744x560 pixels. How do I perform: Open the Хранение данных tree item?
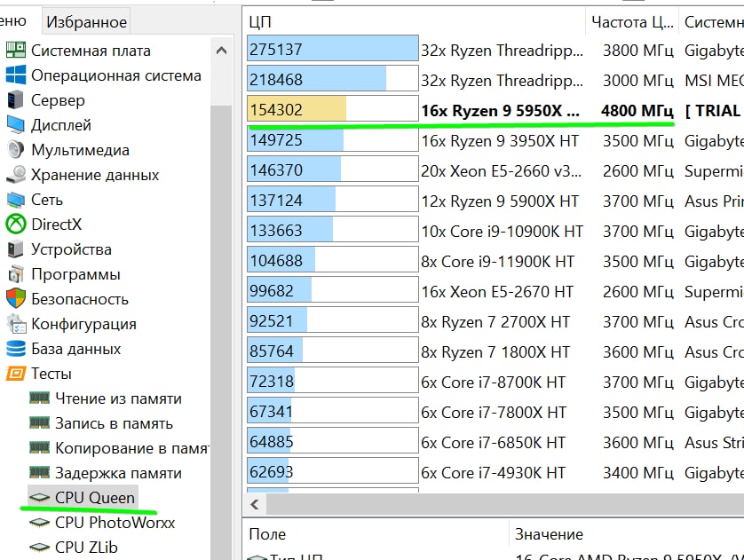coord(95,175)
